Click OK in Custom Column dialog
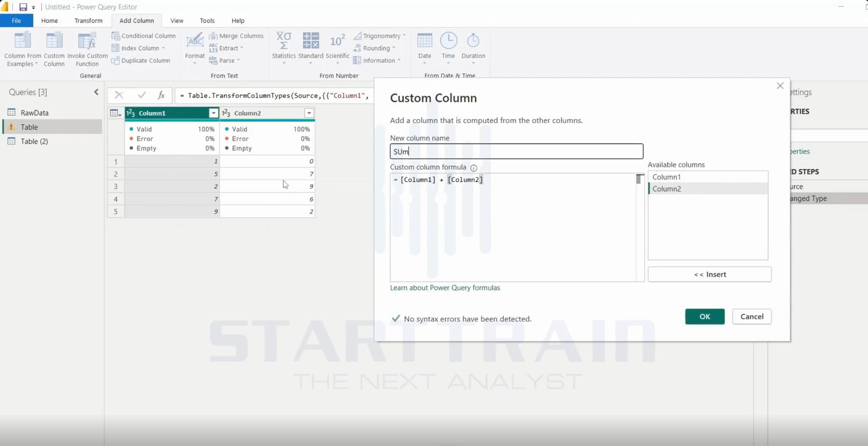 [705, 317]
